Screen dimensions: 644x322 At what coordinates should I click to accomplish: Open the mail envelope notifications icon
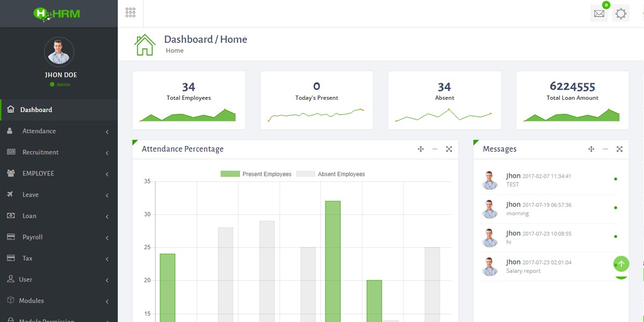pyautogui.click(x=599, y=13)
